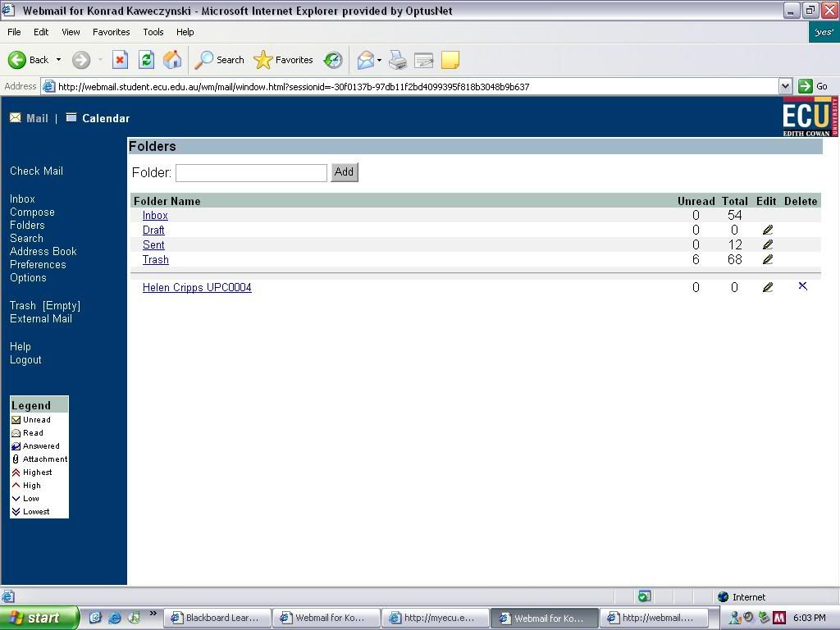This screenshot has height=630, width=840.
Task: Edit the Sent folder pencil icon
Action: coord(767,244)
